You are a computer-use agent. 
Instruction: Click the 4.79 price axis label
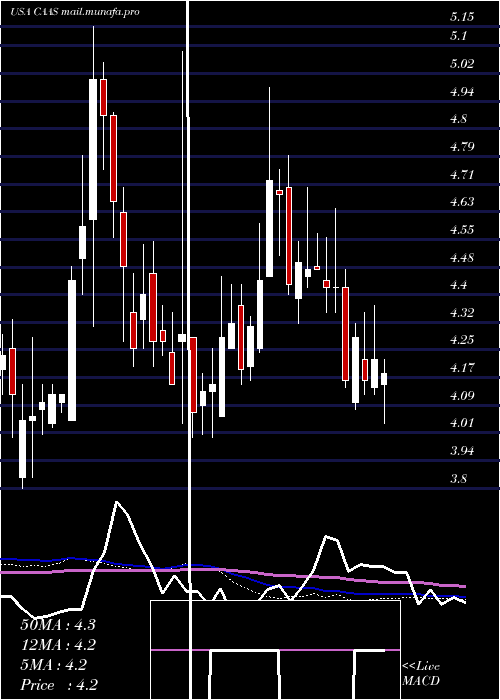click(x=462, y=146)
